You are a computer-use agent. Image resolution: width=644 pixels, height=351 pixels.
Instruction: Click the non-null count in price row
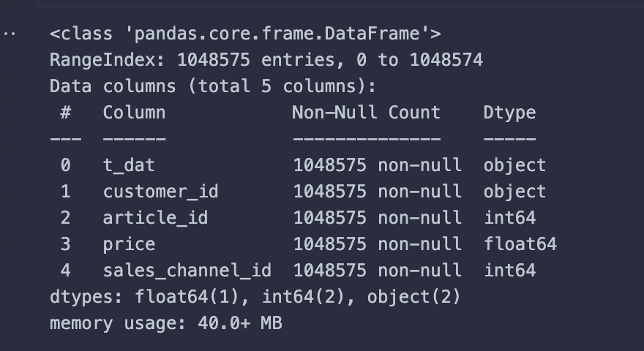click(x=377, y=244)
